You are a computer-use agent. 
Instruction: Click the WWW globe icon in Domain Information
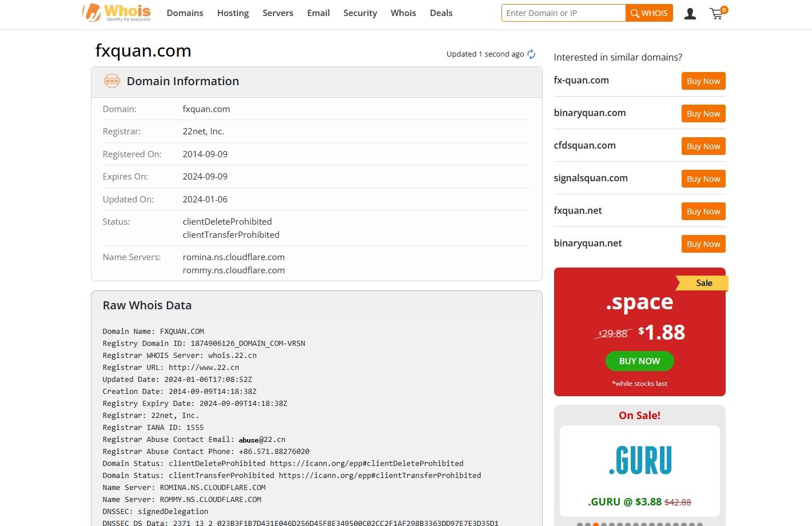click(112, 81)
